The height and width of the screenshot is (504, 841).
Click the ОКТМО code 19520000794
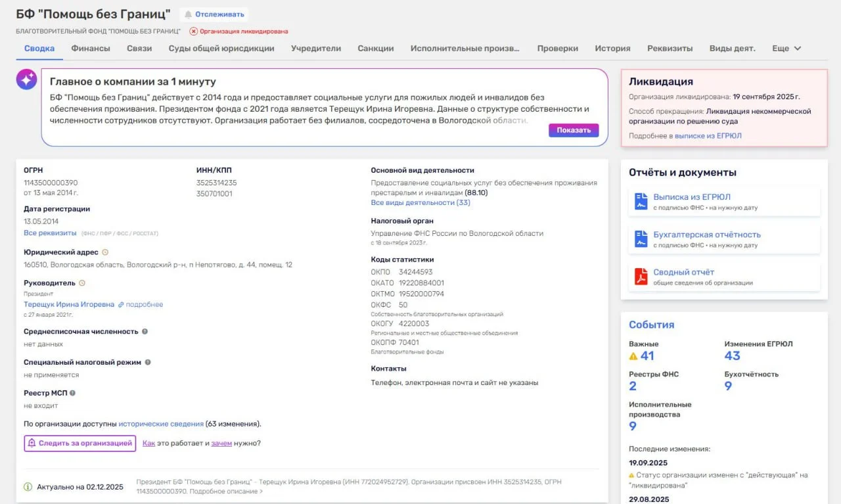pos(422,294)
